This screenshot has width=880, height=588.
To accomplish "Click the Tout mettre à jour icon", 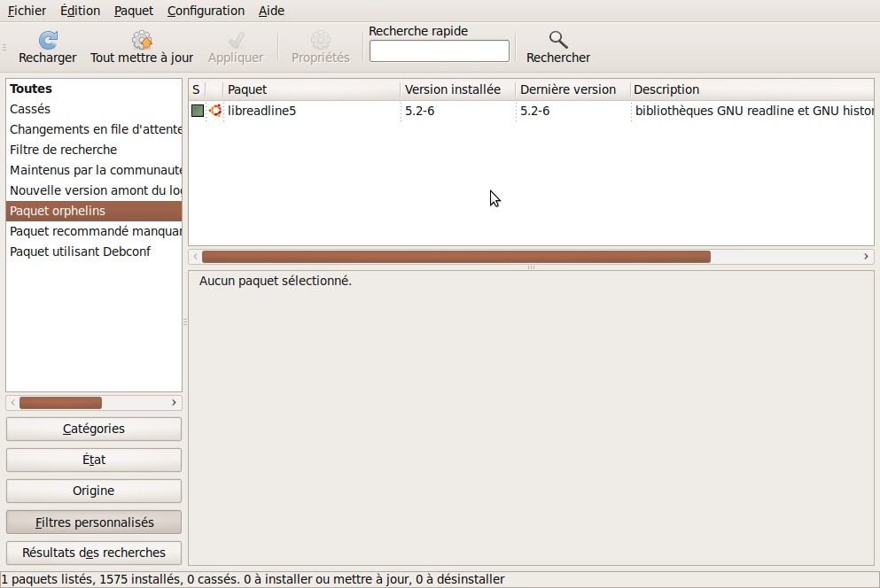I will [142, 41].
